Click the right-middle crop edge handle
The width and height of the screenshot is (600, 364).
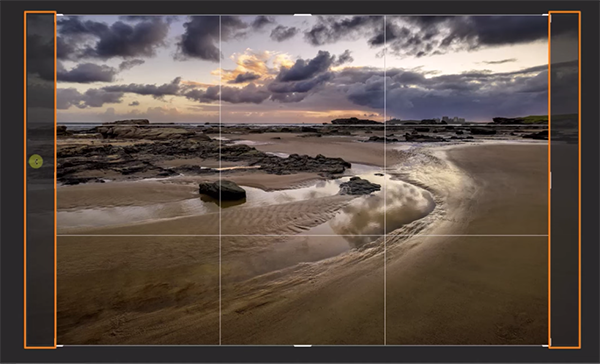coord(550,180)
